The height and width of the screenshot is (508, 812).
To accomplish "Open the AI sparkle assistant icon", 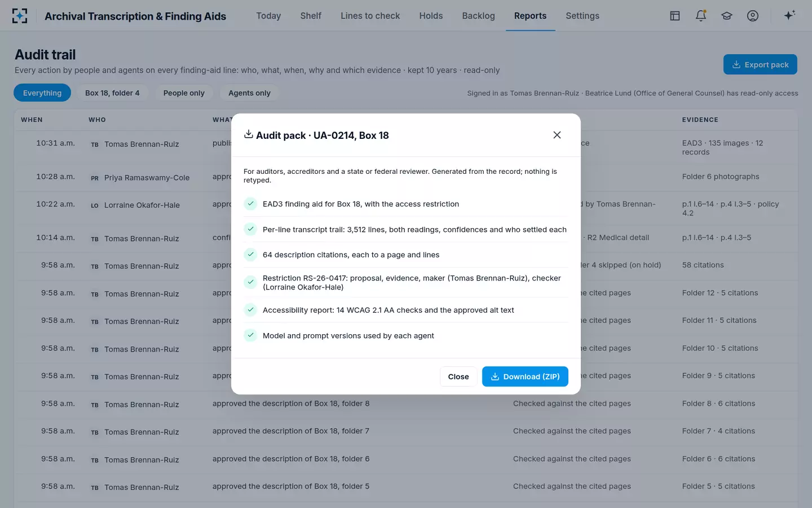I will pyautogui.click(x=789, y=15).
